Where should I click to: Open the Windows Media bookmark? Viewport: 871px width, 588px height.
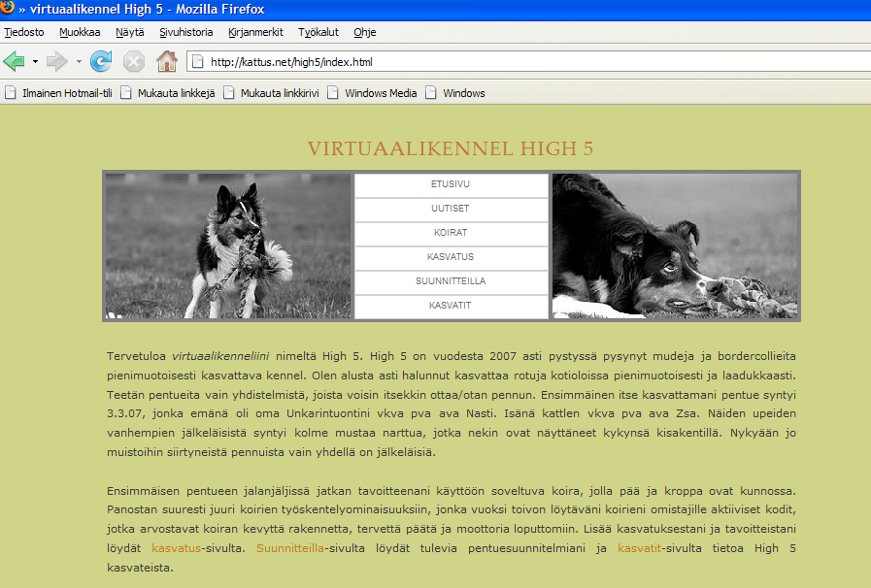pyautogui.click(x=372, y=93)
